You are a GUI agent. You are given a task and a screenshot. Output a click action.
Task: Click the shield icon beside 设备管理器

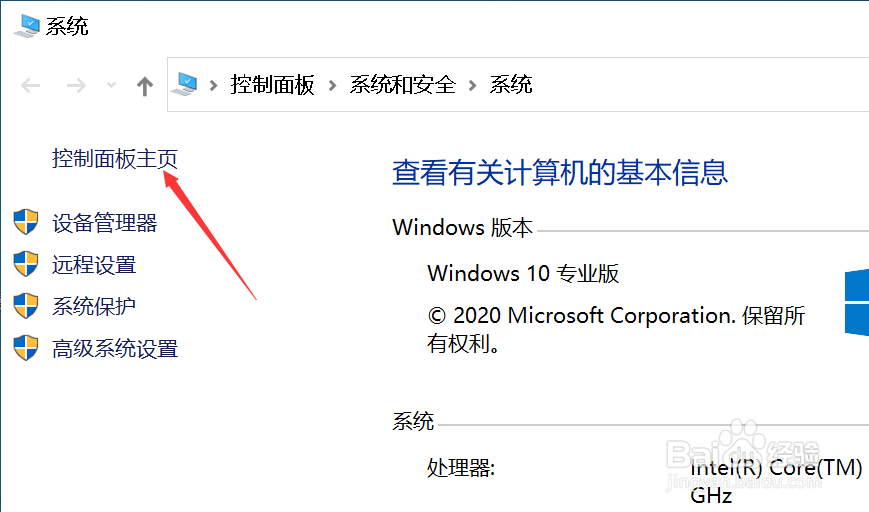tap(26, 222)
